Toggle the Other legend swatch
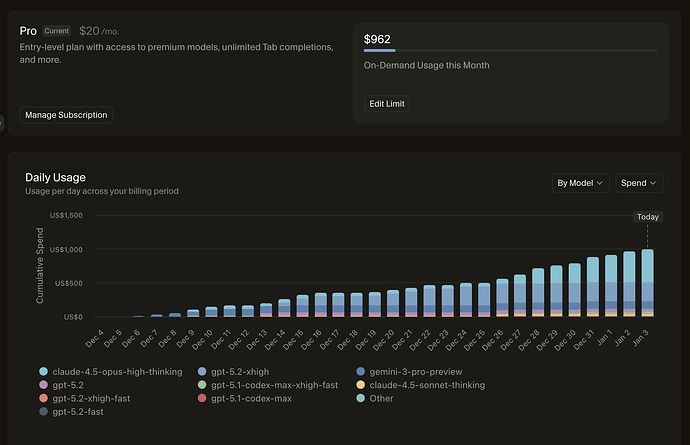The height and width of the screenshot is (445, 690). coord(360,398)
